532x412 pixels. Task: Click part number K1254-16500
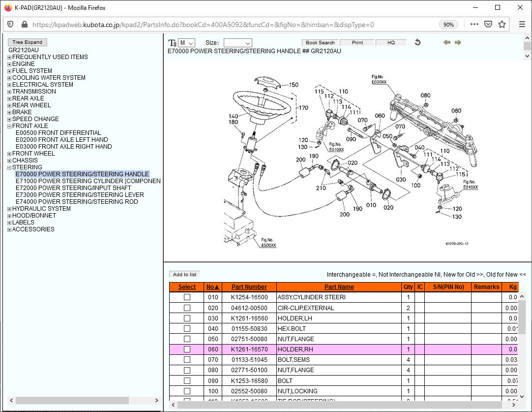(x=249, y=297)
